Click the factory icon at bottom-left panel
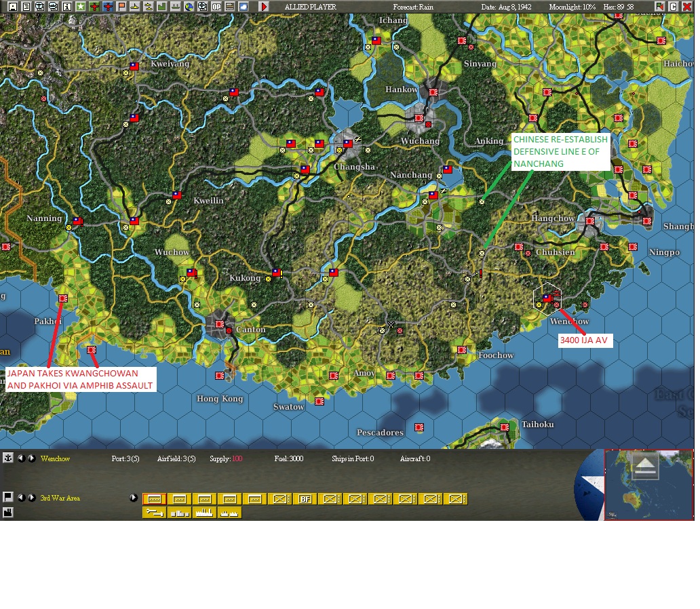Image resolution: width=700 pixels, height=609 pixels. tap(7, 512)
